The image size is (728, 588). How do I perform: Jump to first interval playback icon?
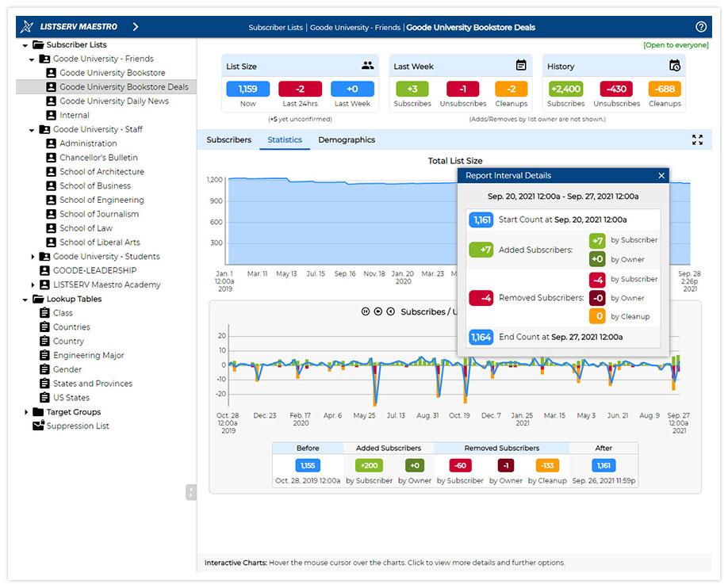coord(366,311)
